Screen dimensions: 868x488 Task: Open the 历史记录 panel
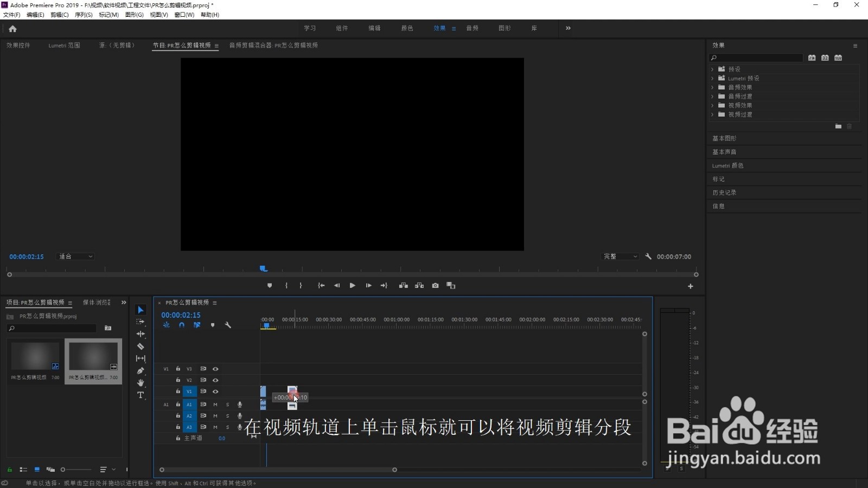click(x=724, y=192)
